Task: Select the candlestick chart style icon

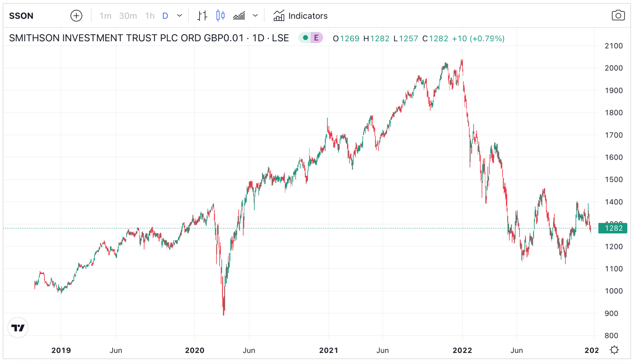Action: 221,16
